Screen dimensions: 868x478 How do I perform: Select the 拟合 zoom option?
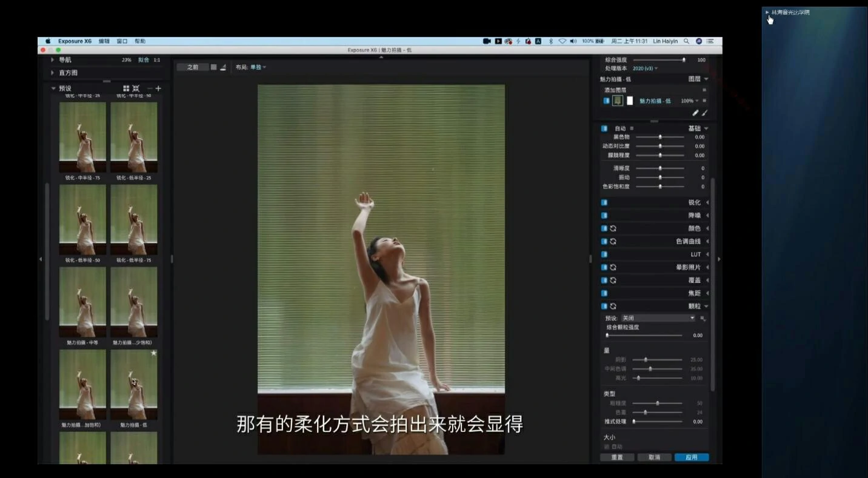(143, 60)
